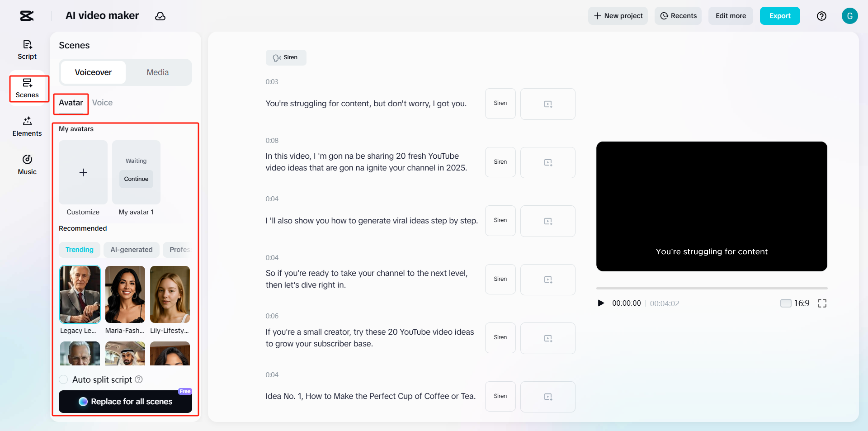The image size is (868, 431).
Task: Switch to the Voiceover tab
Action: tap(93, 72)
